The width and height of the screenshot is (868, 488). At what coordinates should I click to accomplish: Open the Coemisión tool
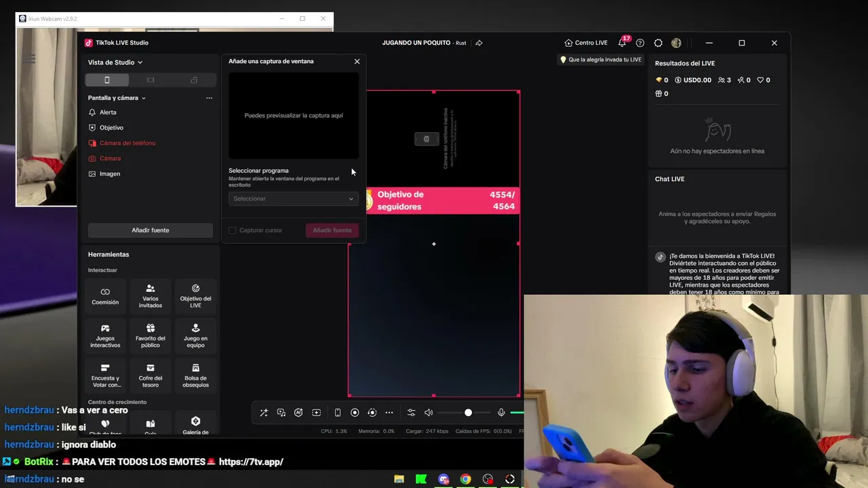(x=105, y=296)
